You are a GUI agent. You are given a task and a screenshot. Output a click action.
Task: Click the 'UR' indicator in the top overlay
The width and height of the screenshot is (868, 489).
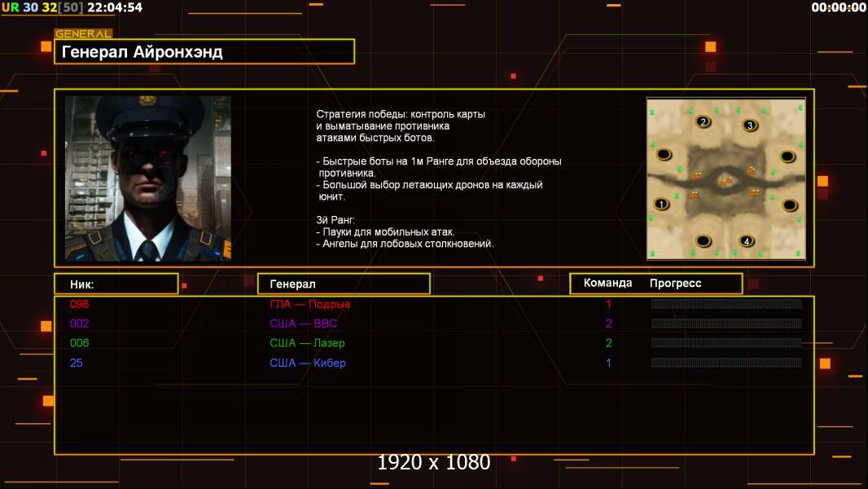(10, 7)
